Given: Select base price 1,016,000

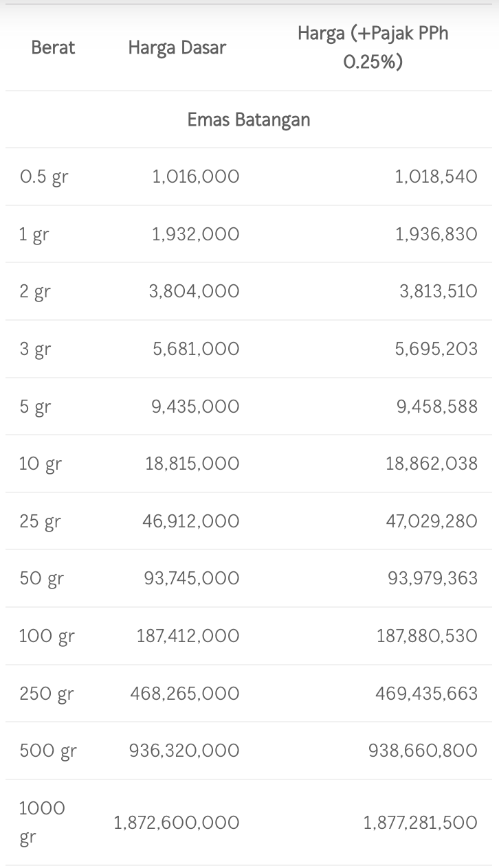Looking at the screenshot, I should (195, 177).
